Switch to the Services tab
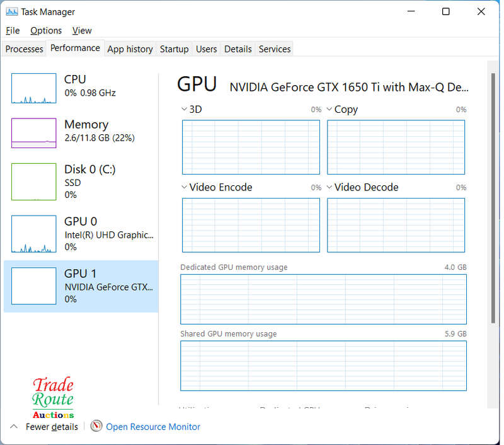 pyautogui.click(x=275, y=49)
